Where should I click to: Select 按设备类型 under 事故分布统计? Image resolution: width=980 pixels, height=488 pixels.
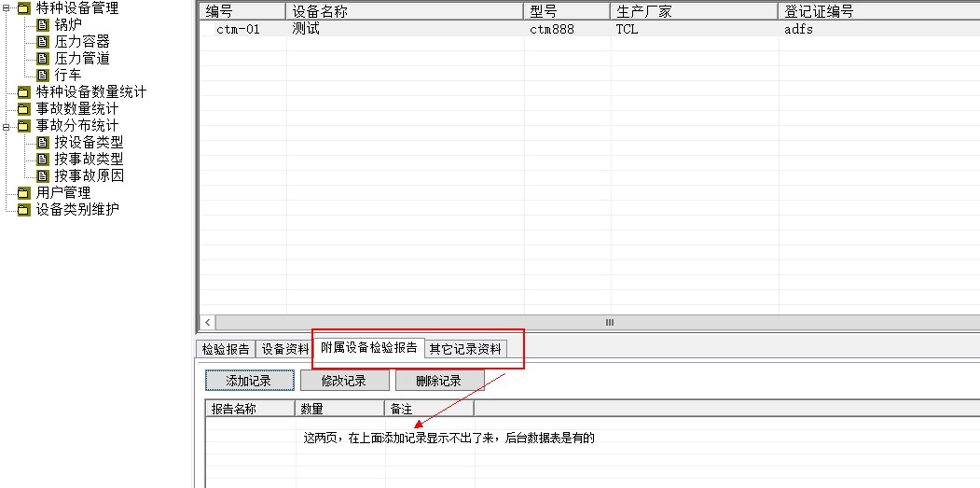[x=89, y=143]
